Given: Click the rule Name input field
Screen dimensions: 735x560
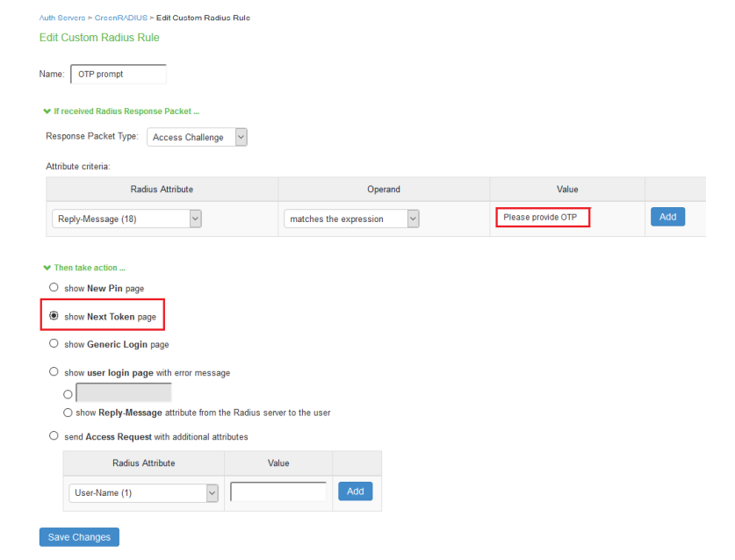Looking at the screenshot, I should 118,75.
